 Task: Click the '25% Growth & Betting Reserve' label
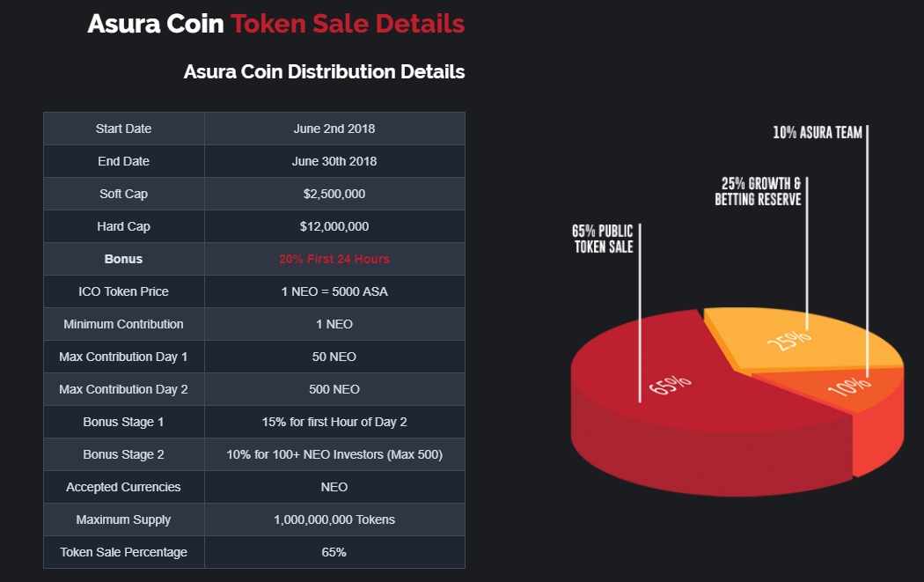tap(758, 192)
